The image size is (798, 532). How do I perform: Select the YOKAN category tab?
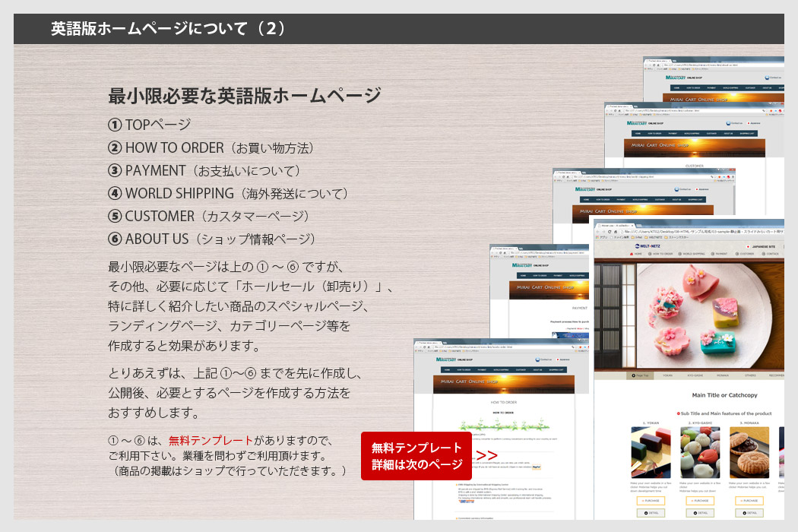[667, 375]
